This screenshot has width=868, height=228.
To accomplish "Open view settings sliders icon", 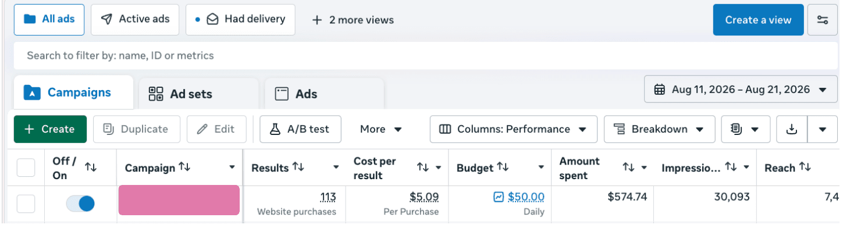I will 823,20.
